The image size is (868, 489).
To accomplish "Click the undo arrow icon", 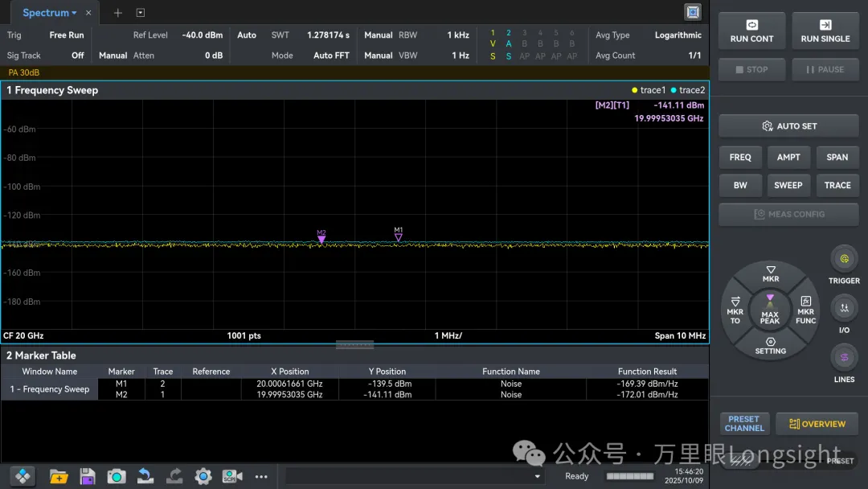I will pos(145,476).
